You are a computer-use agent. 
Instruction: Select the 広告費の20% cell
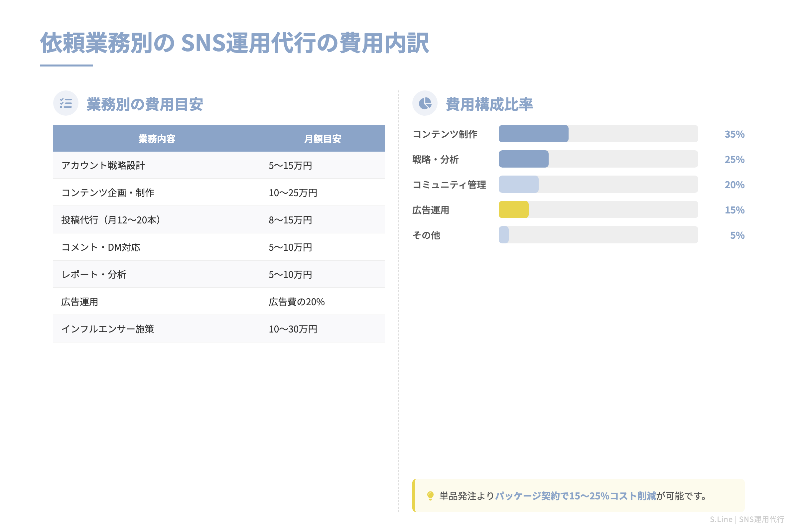pos(296,301)
